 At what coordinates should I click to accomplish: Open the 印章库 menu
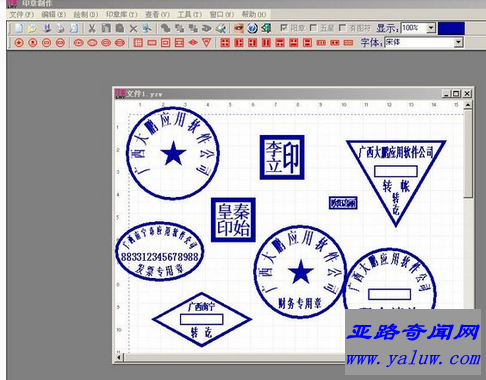point(121,15)
